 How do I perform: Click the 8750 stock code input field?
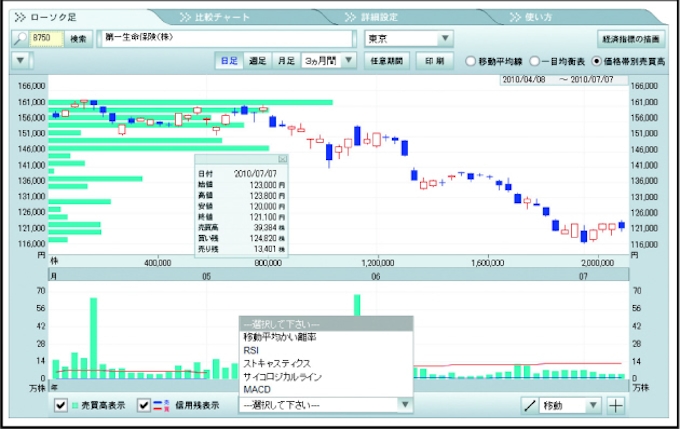point(47,38)
